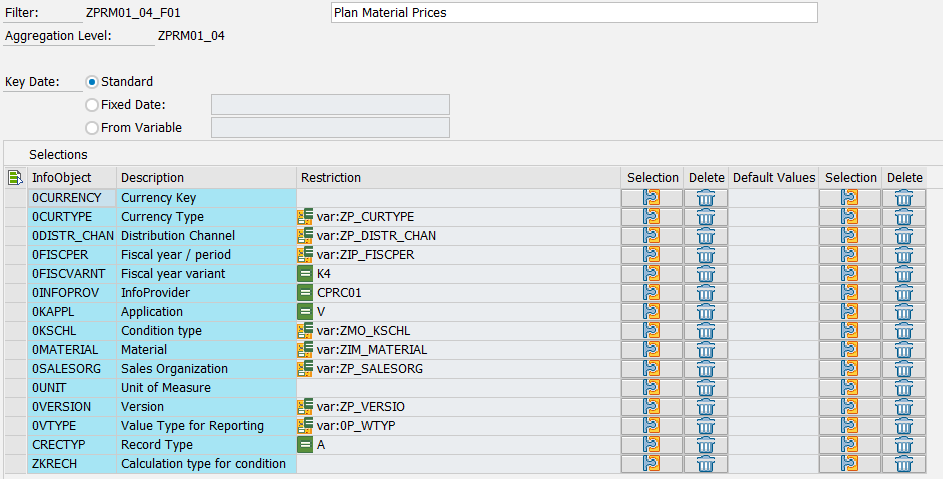
Task: Edit the Plan Material Prices description field
Action: [574, 13]
